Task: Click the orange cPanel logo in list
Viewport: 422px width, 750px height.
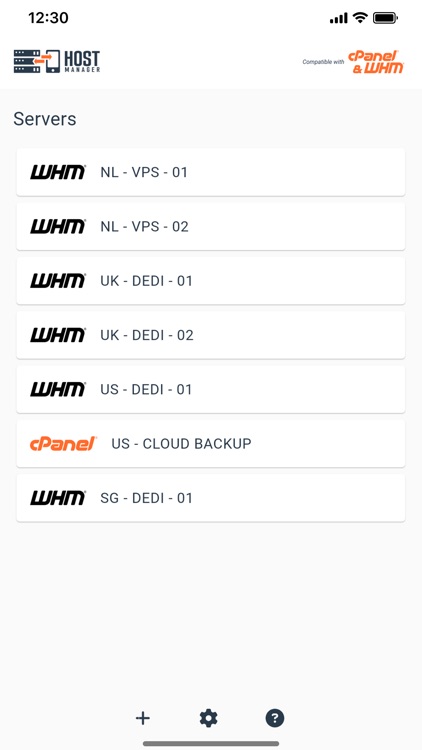Action: [x=63, y=444]
